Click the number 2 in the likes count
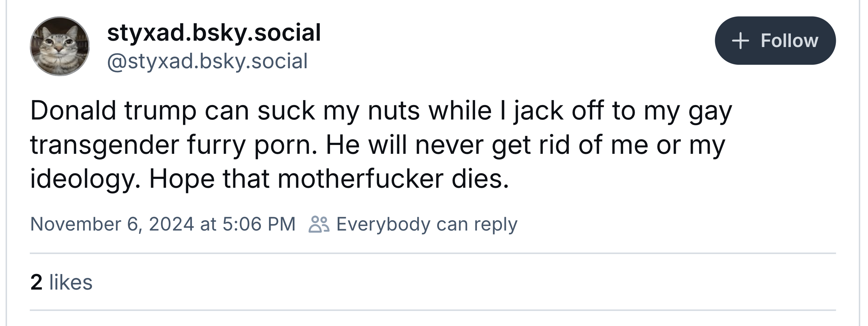Viewport: 868px width, 326px height. [x=36, y=282]
